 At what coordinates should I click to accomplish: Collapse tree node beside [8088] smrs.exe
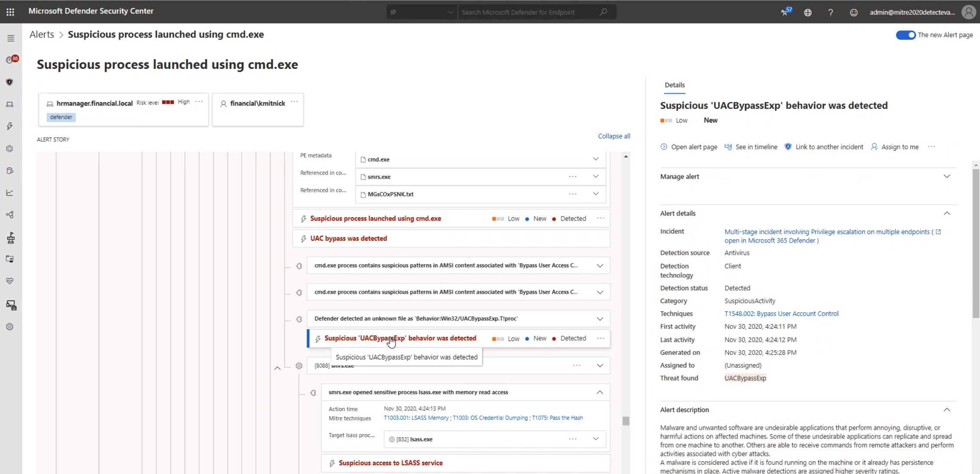277,368
